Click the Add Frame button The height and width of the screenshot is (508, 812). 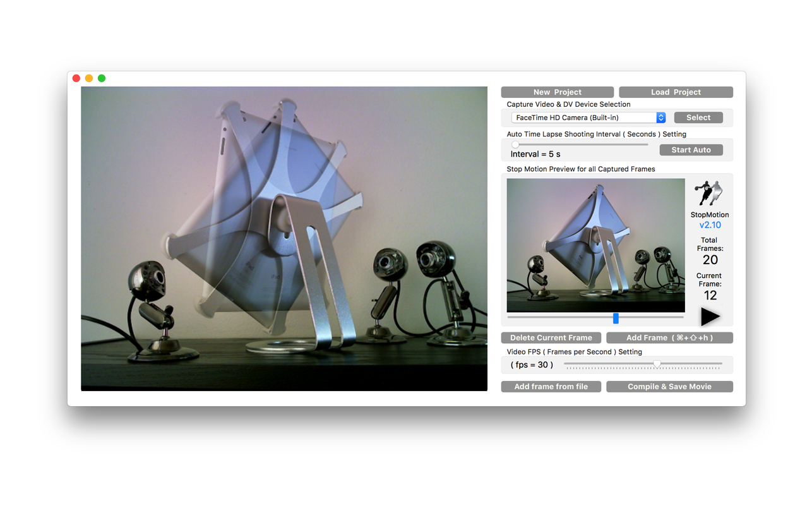(669, 337)
